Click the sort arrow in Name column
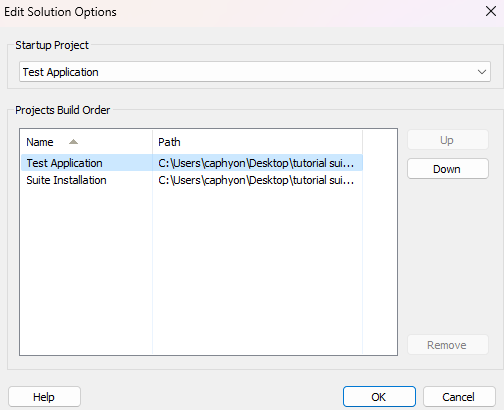Viewport: 504px width, 410px height. [x=73, y=142]
